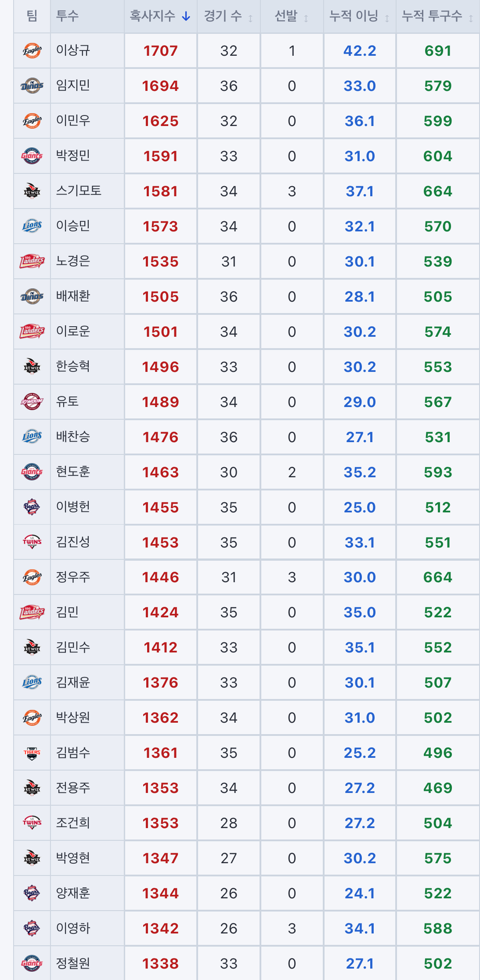The height and width of the screenshot is (980, 480).
Task: Click the Landers logo beside 노경은
Action: (32, 261)
